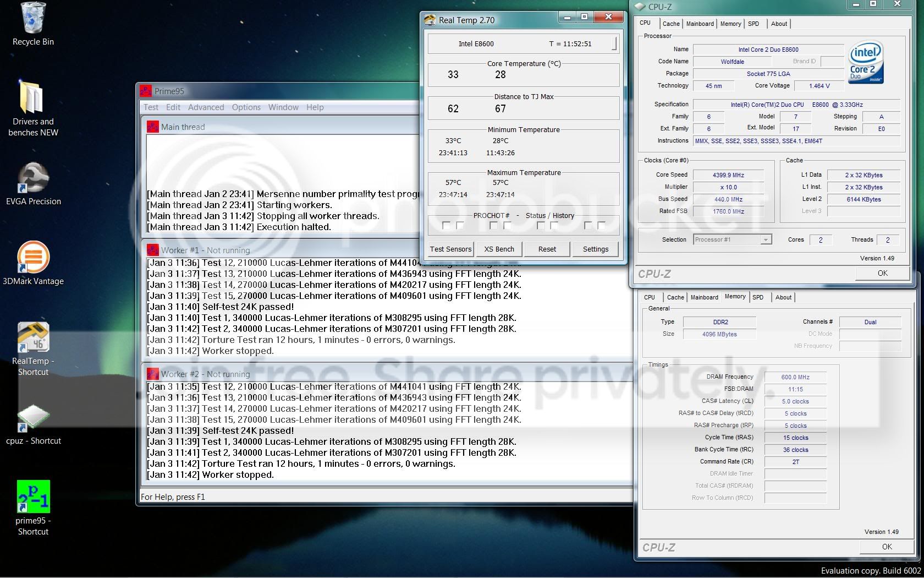Toggle last Real Temp history checkbox
Viewport: 924px width, 578px height.
(602, 226)
